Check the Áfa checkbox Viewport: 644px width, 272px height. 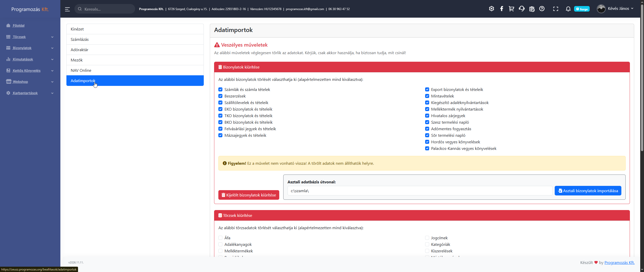point(220,238)
